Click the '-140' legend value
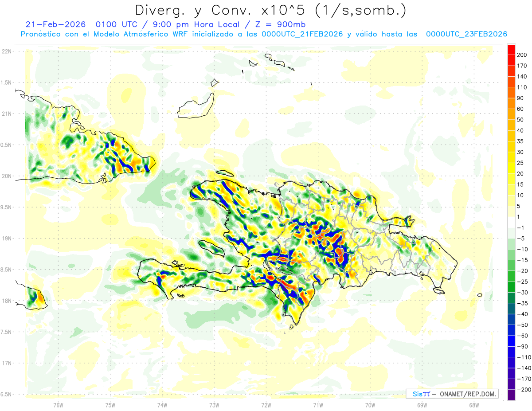The image size is (532, 411). (525, 368)
